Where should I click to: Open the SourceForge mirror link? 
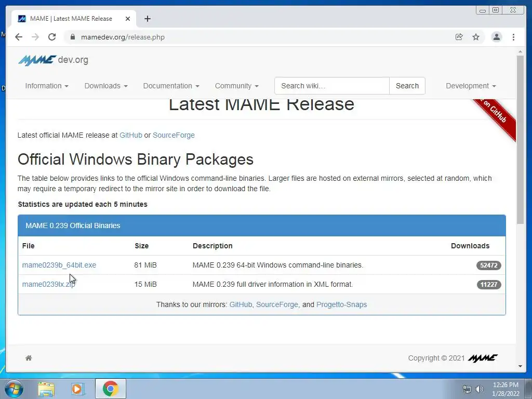tap(277, 304)
